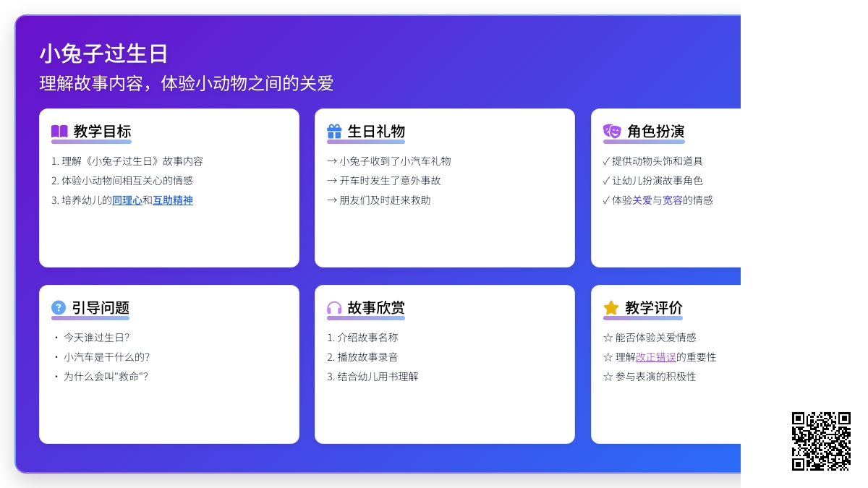Click the item 参与表演的积极性
868x488 pixels.
(655, 377)
